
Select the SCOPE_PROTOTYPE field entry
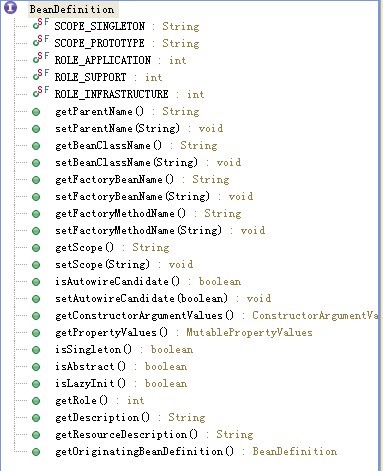tap(127, 43)
